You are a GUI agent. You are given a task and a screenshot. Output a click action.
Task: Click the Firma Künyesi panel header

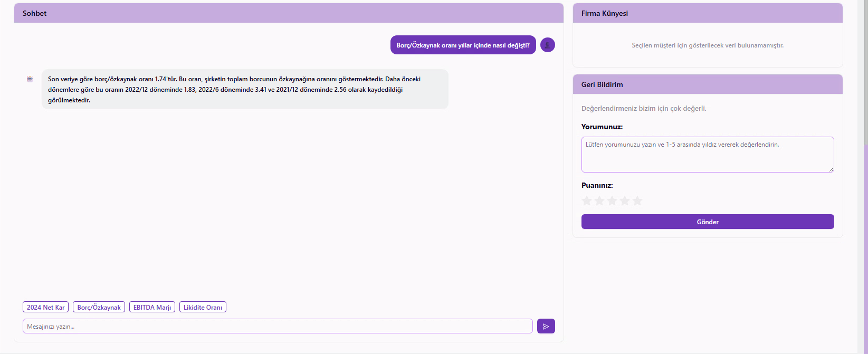[707, 13]
